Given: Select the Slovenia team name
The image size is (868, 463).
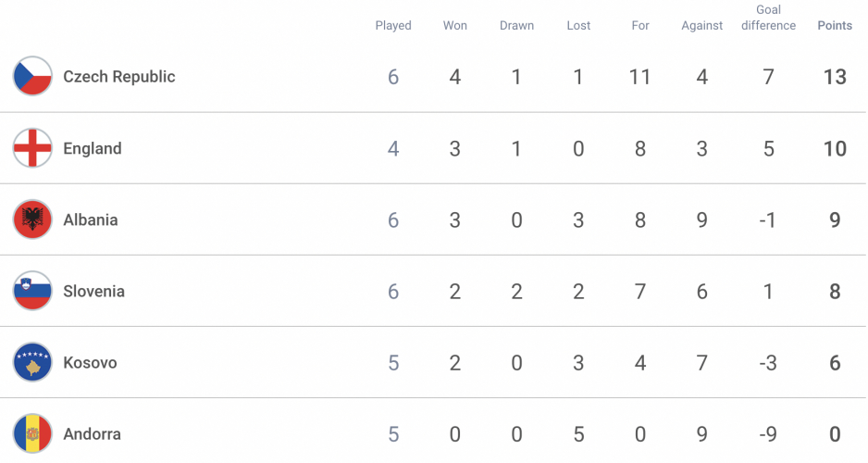Looking at the screenshot, I should point(93,292).
